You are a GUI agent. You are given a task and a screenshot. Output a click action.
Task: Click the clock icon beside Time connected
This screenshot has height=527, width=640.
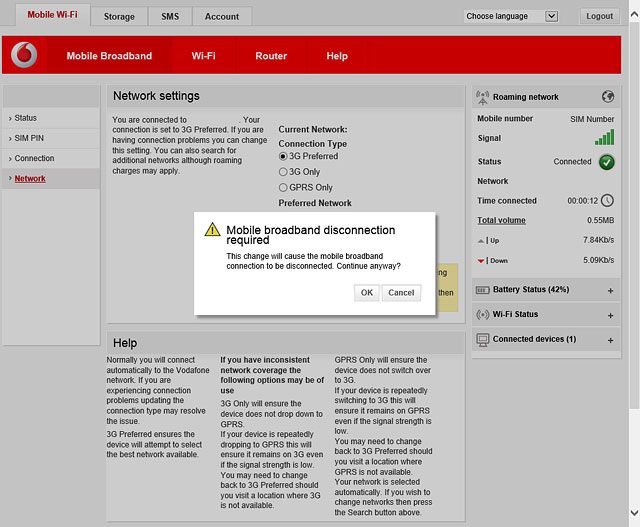[607, 200]
